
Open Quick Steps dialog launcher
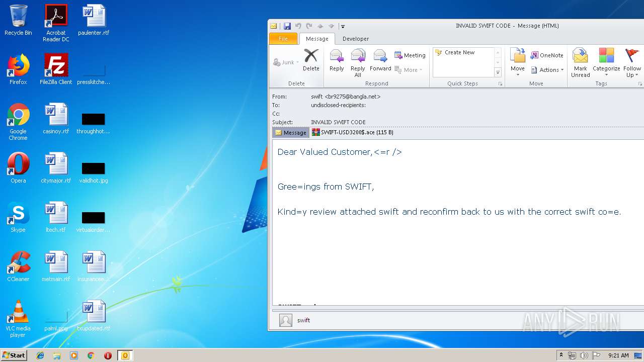[x=500, y=84]
